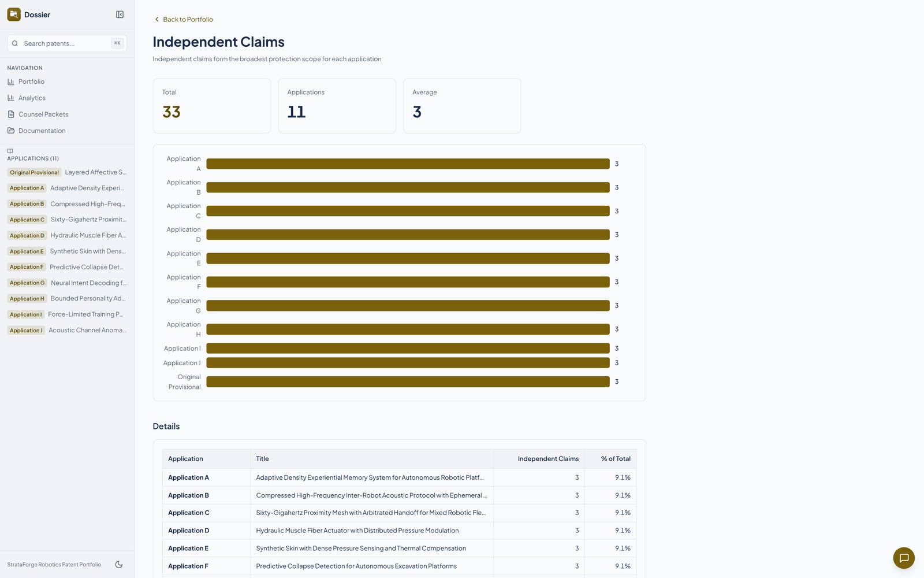Click the Application column header
Screen dimensions: 924x578
pos(206,459)
